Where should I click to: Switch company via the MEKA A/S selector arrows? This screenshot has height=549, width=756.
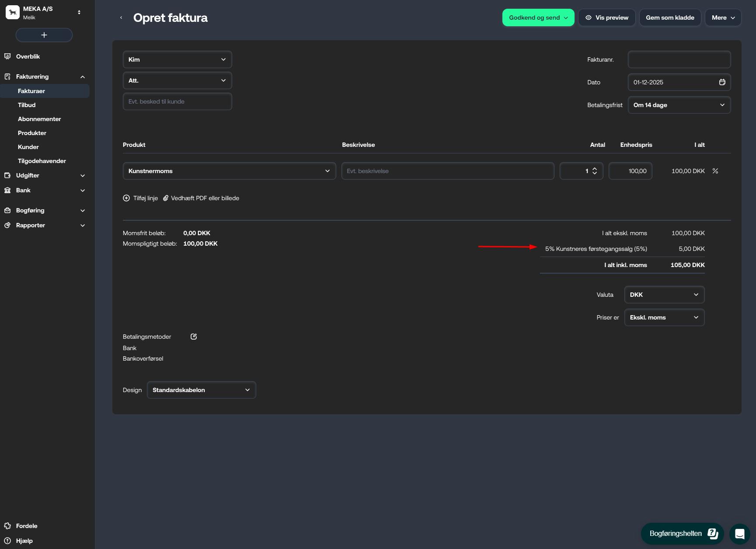[x=79, y=12]
